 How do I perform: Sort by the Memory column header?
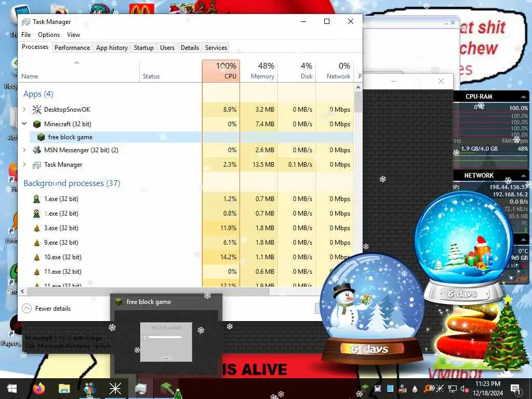tap(259, 71)
